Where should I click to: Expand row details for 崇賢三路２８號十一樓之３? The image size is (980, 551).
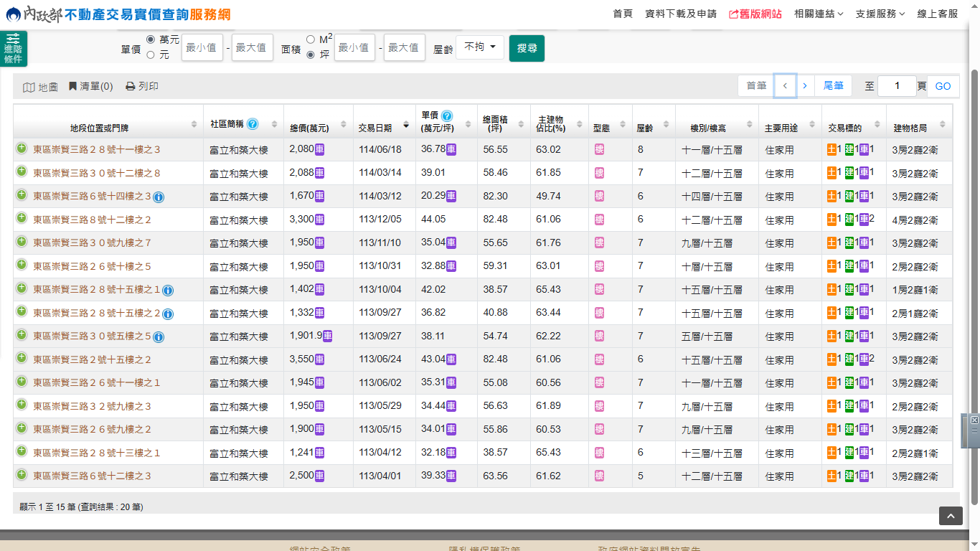click(x=22, y=149)
